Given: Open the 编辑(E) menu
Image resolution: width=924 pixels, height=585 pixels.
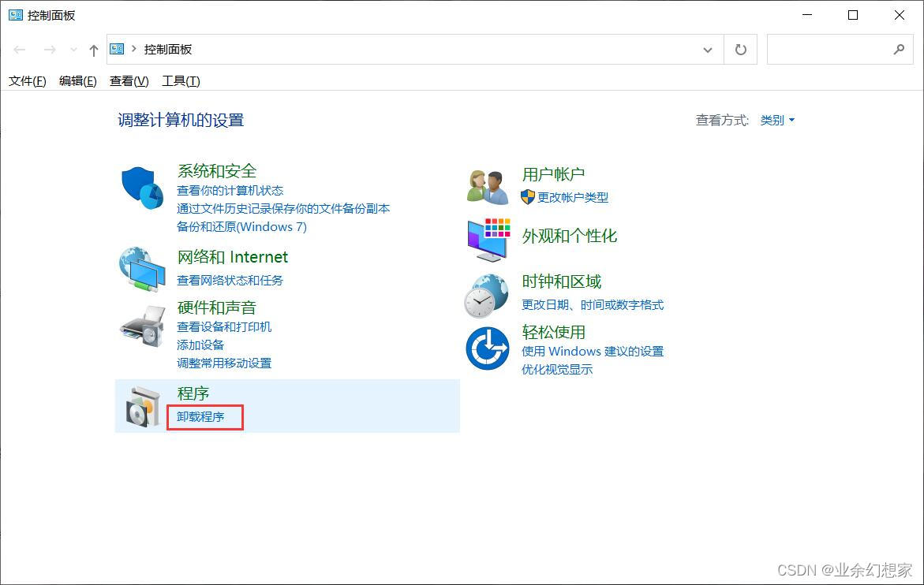Looking at the screenshot, I should 78,81.
